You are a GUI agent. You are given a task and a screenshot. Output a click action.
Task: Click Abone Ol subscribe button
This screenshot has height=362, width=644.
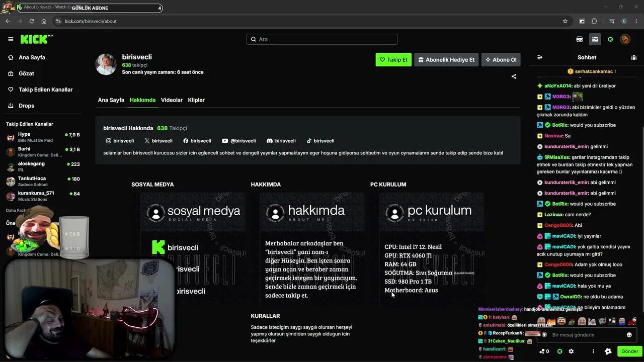(501, 60)
